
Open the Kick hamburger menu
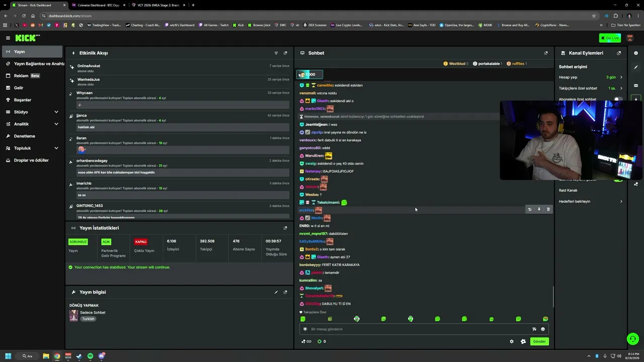[x=8, y=38]
